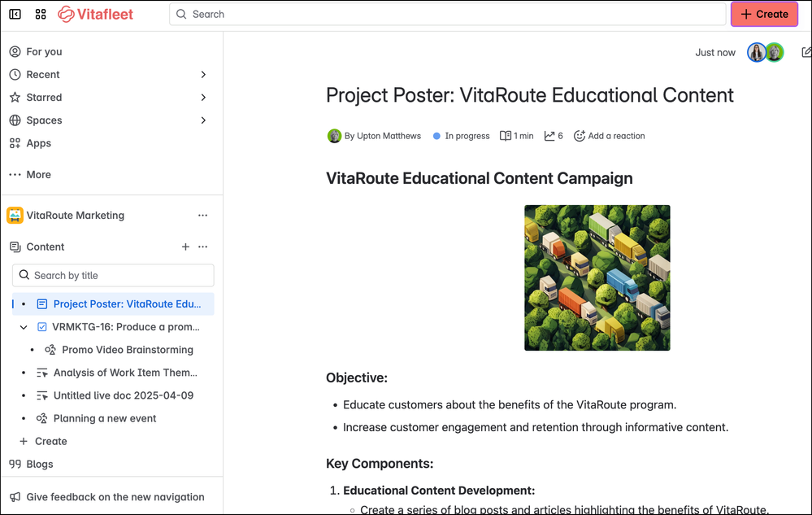Click the live doc icon of Analysis item

click(42, 373)
